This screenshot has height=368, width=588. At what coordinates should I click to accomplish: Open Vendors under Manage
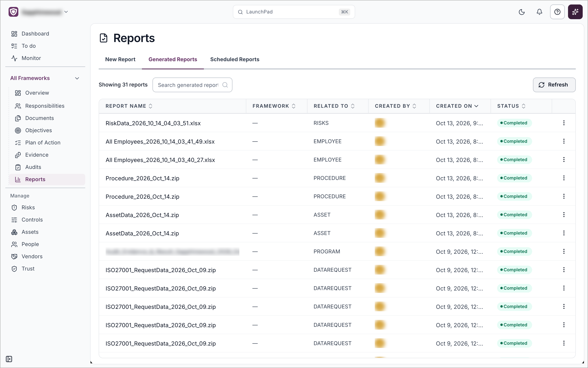tap(32, 256)
